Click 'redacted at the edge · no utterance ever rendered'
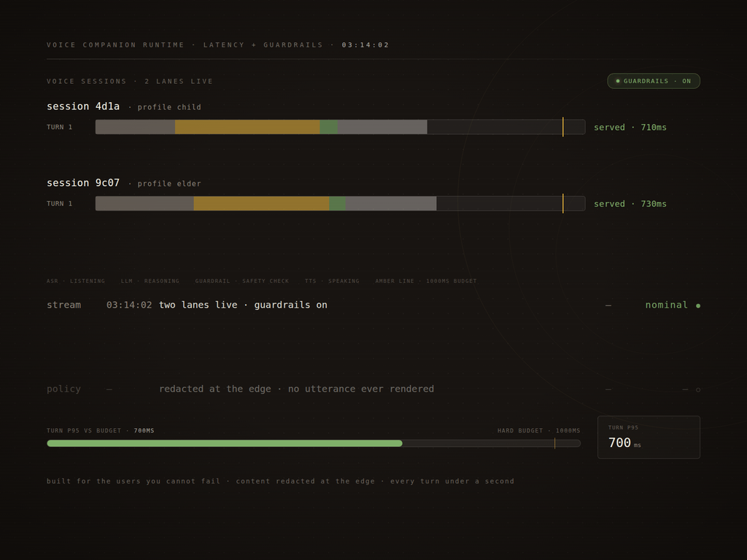Screen dimensions: 747x560 point(296,389)
